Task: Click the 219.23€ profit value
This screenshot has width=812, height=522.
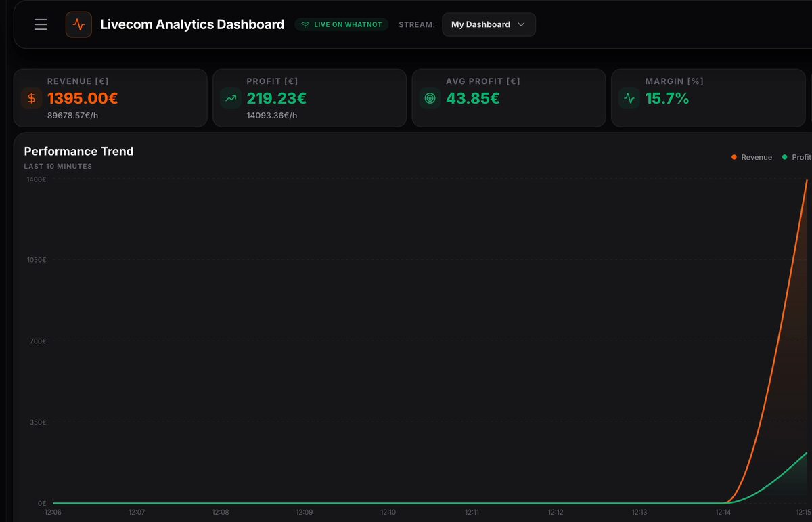Action: pyautogui.click(x=277, y=98)
